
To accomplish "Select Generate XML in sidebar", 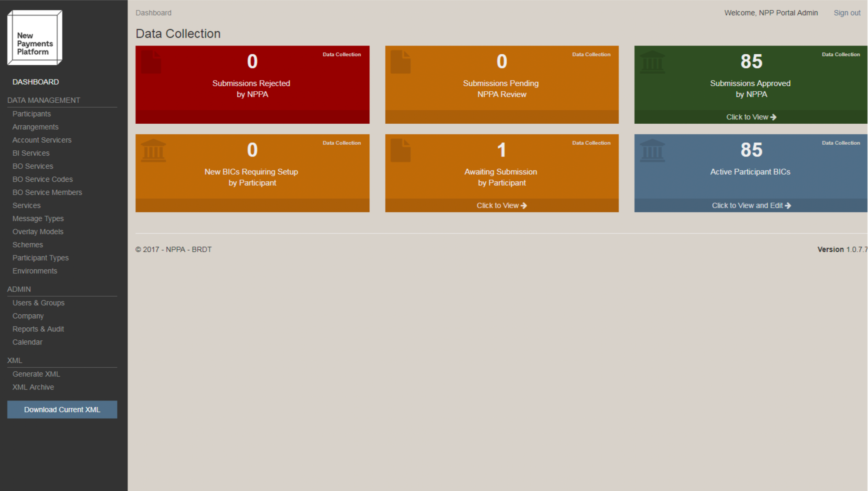I will (36, 374).
